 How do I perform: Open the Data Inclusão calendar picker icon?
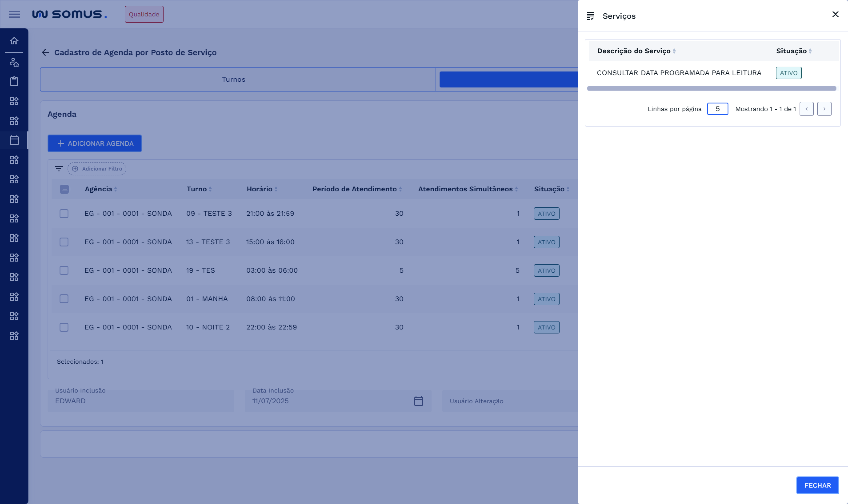[x=418, y=401]
